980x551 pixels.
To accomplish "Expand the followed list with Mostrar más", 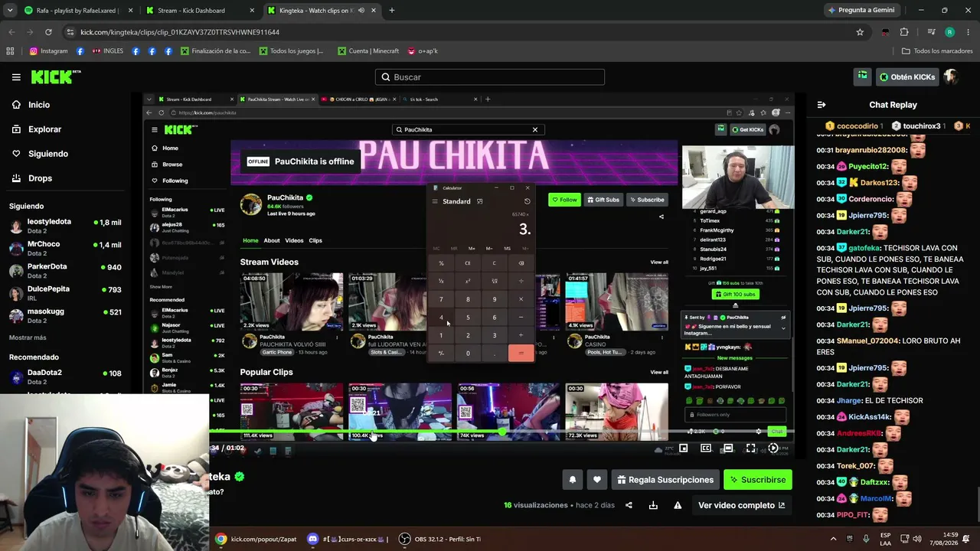I will tap(28, 337).
